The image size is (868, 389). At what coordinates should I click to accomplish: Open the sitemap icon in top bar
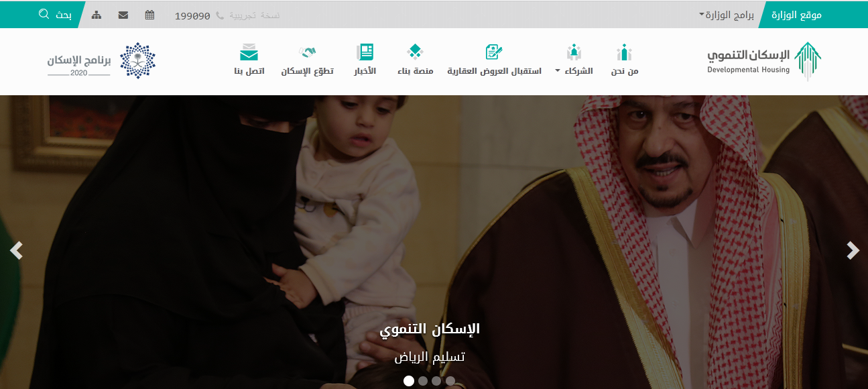[97, 15]
